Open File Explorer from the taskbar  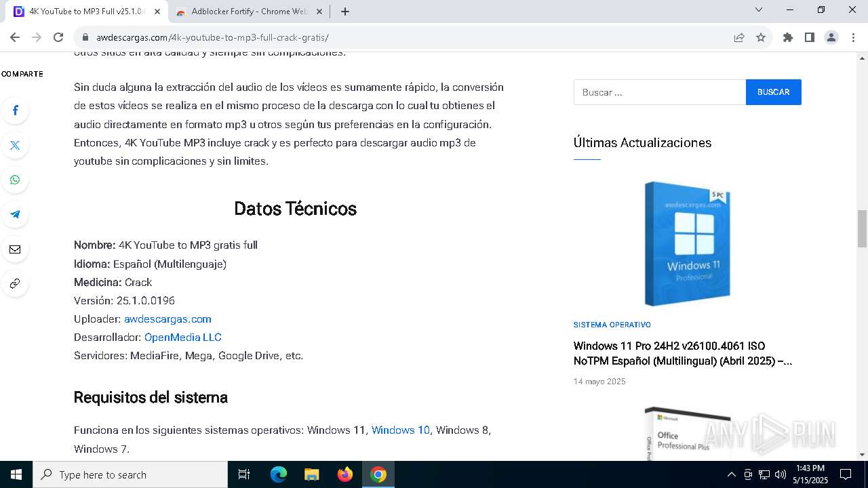311,474
